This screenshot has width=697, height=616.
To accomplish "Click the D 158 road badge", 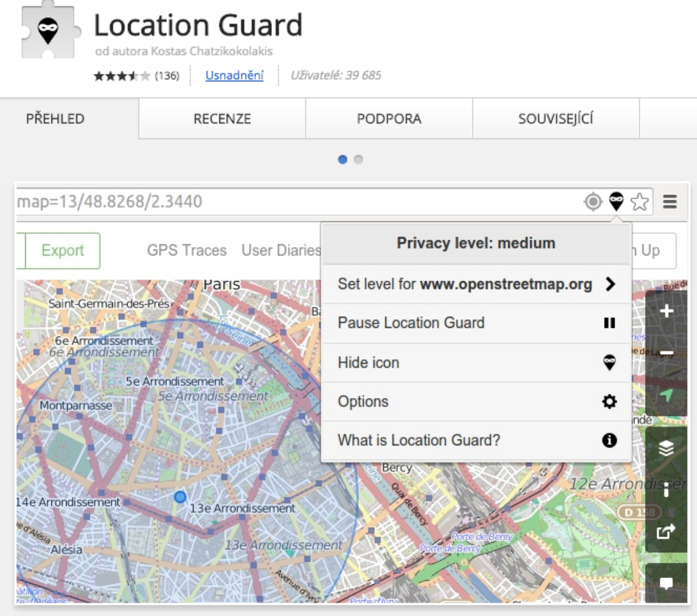I will pos(639,513).
